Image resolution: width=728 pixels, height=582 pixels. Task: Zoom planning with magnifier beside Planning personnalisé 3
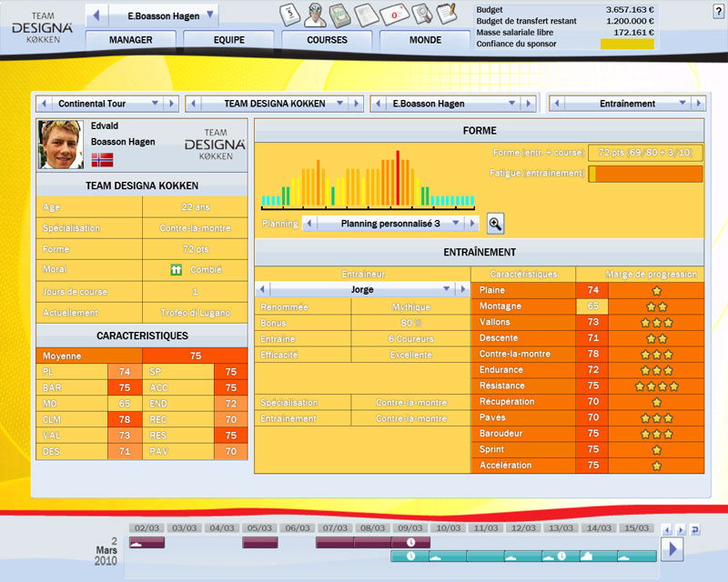click(x=495, y=224)
